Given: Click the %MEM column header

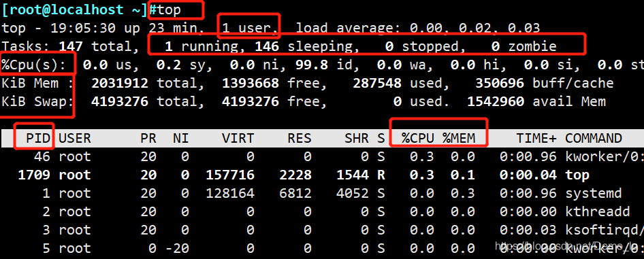Looking at the screenshot, I should 458,138.
